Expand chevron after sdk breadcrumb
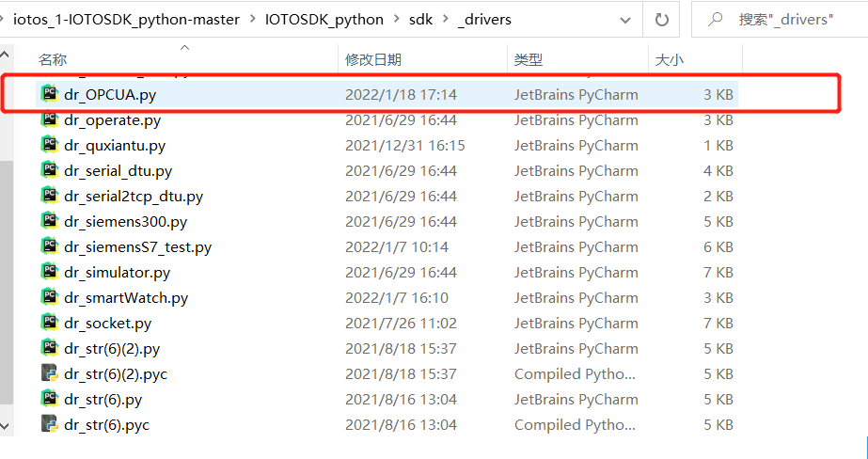 pyautogui.click(x=445, y=19)
